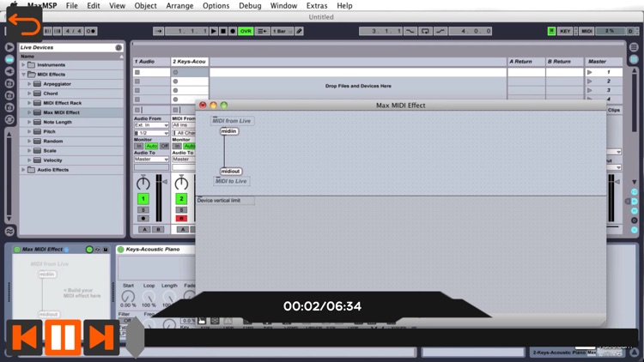Viewport: 644px width, 362px height.
Task: Open the 1 Bar quantization dropdown
Action: [283, 31]
